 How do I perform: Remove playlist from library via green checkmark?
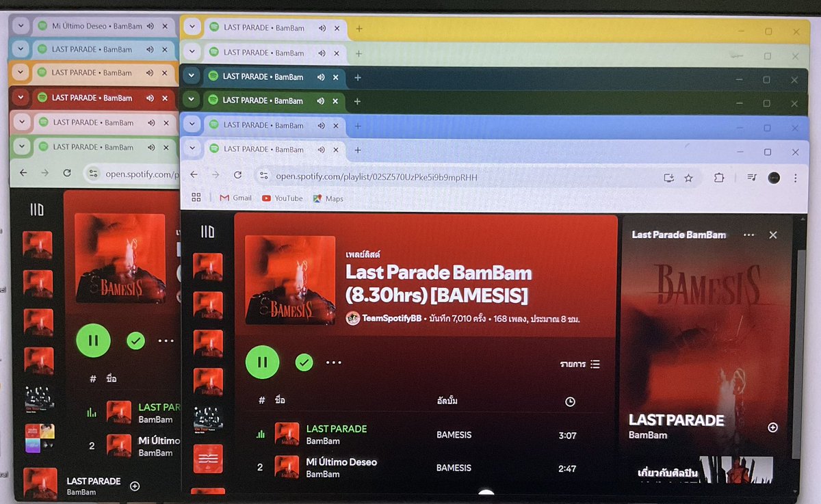(304, 362)
